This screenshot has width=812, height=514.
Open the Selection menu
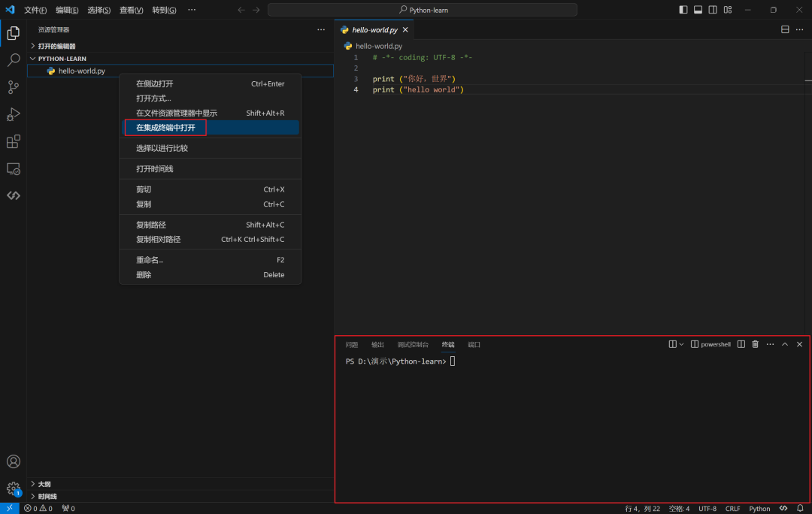coord(99,10)
